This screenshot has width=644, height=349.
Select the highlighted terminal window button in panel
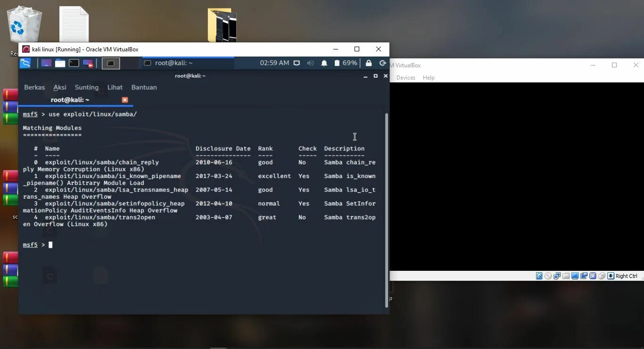point(111,63)
